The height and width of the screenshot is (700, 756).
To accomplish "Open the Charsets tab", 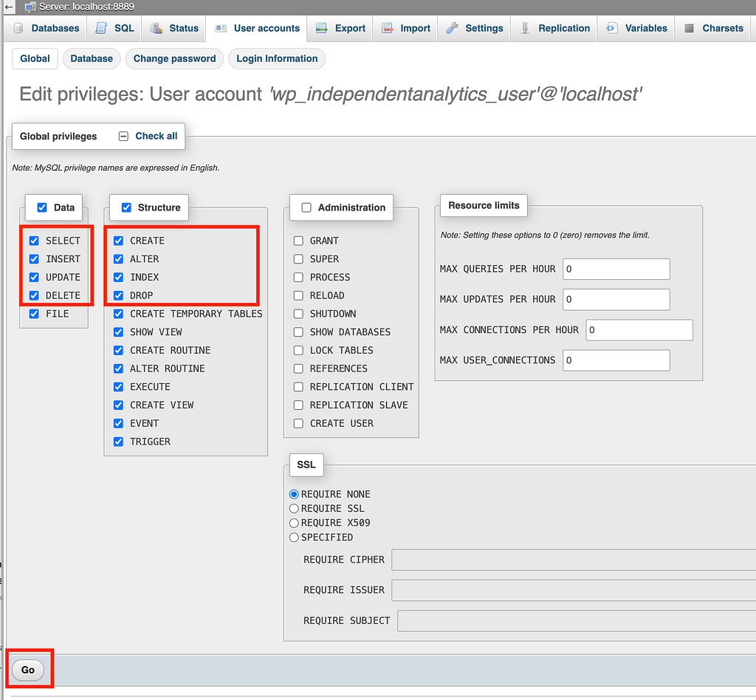I will [x=713, y=28].
